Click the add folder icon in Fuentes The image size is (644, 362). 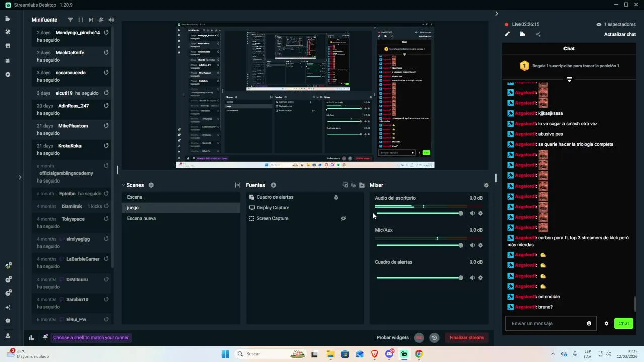click(362, 185)
